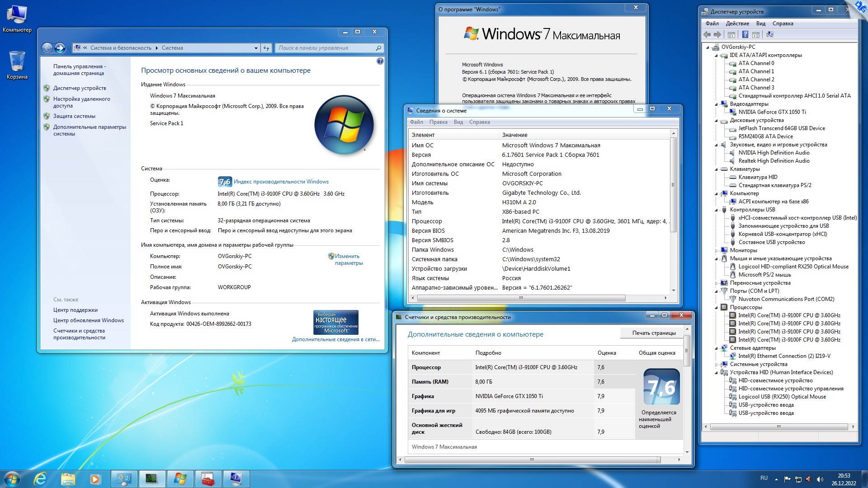The height and width of the screenshot is (488, 868).
Task: Show hidden tray icons arrow
Action: tap(776, 479)
